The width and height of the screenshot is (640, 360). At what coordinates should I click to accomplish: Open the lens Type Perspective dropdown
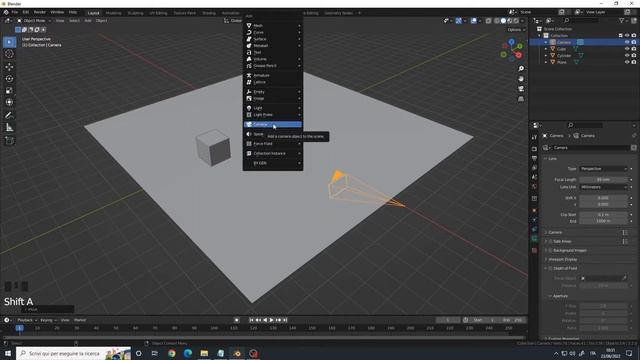click(603, 169)
